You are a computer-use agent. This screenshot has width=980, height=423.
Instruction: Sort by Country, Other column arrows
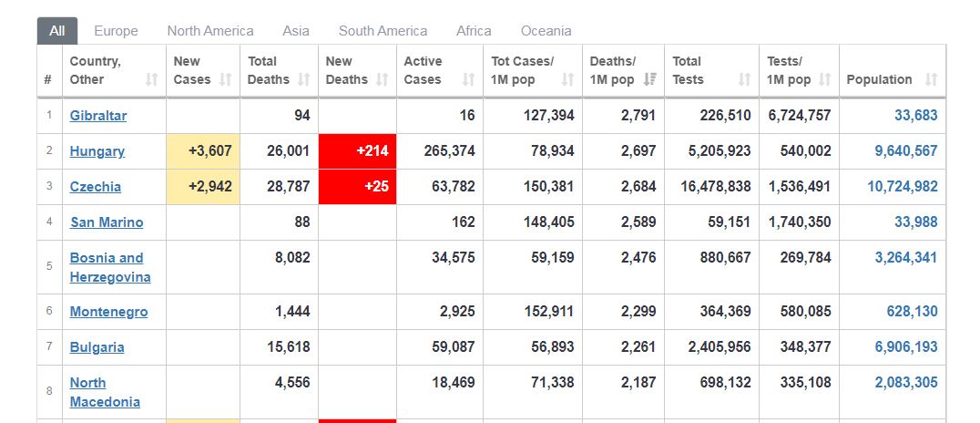coord(152,79)
